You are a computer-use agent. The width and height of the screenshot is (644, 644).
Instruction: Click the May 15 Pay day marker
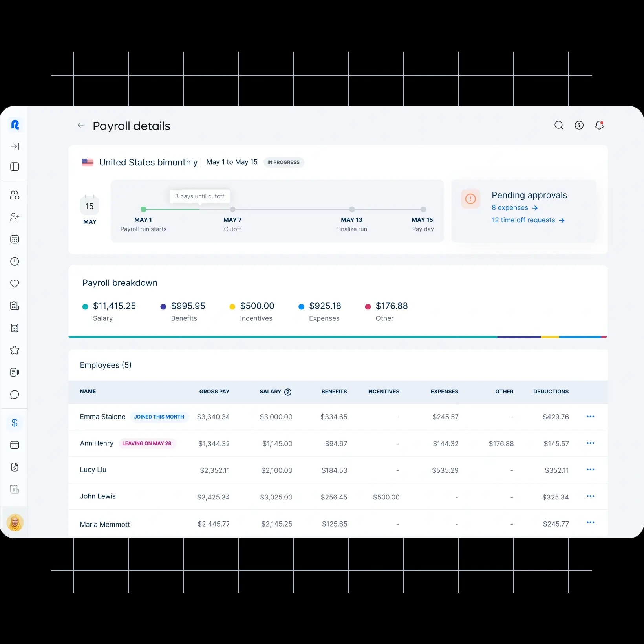423,210
